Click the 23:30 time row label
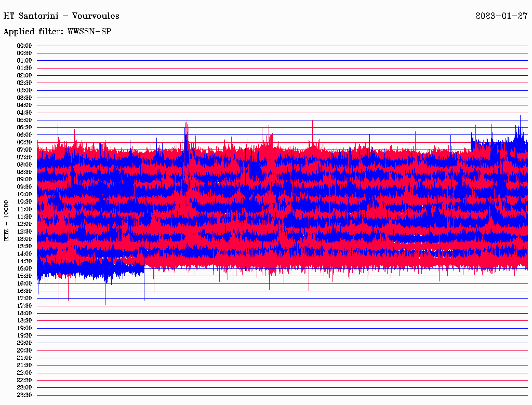This screenshot has height=405, width=532. [24, 395]
